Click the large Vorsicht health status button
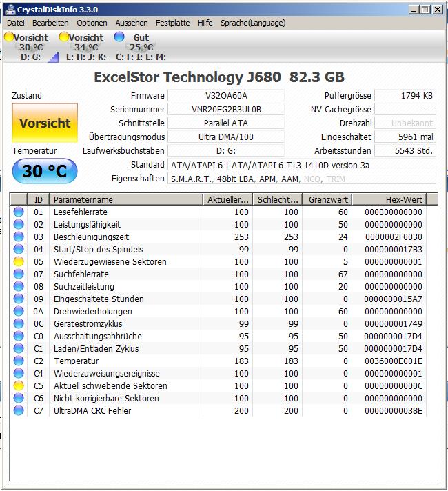 pos(45,123)
